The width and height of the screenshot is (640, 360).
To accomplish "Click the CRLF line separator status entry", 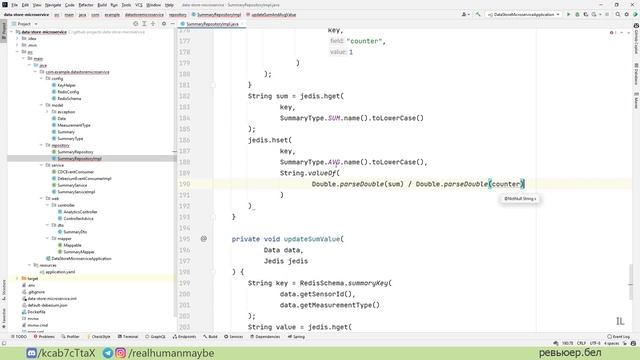I will 581,343.
